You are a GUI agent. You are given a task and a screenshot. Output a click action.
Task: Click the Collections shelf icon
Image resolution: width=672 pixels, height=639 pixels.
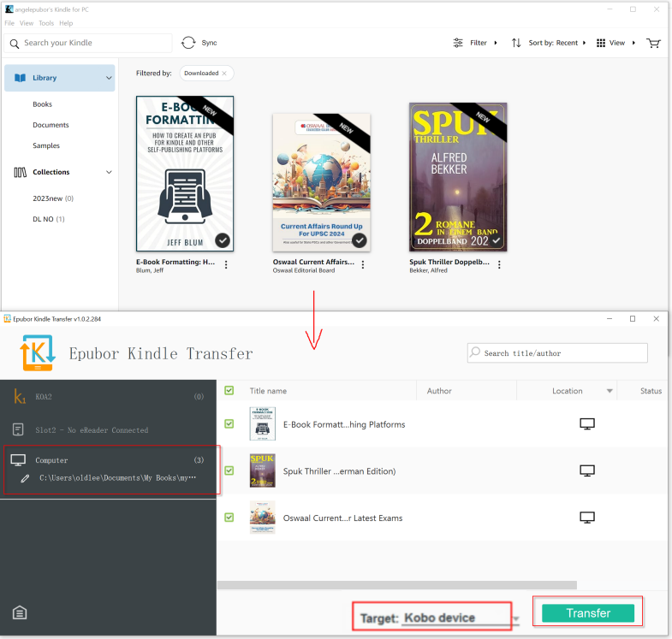coord(21,172)
